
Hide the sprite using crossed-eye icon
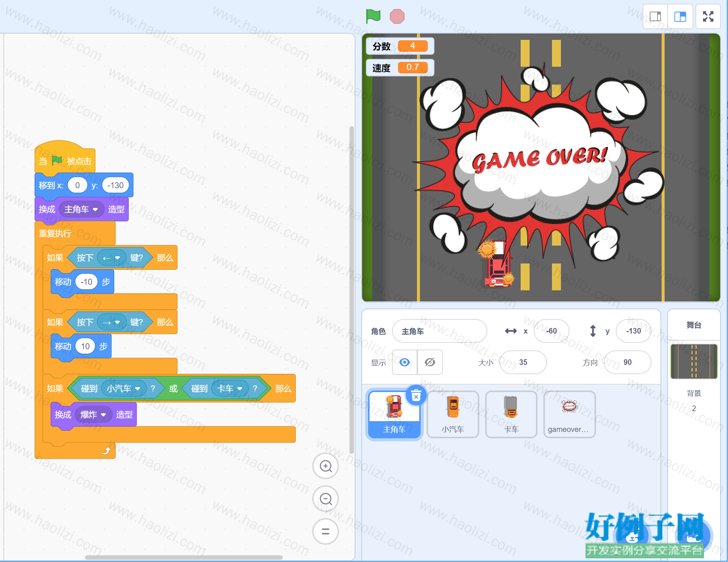point(430,362)
